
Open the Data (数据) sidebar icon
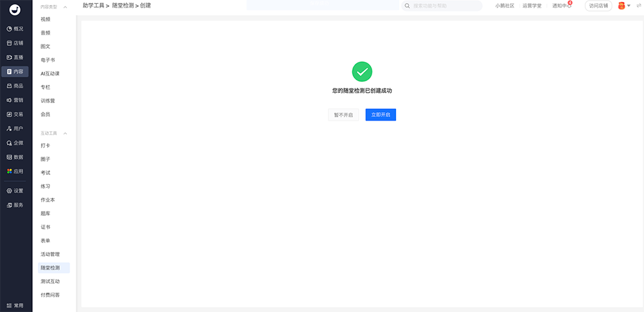coord(9,157)
